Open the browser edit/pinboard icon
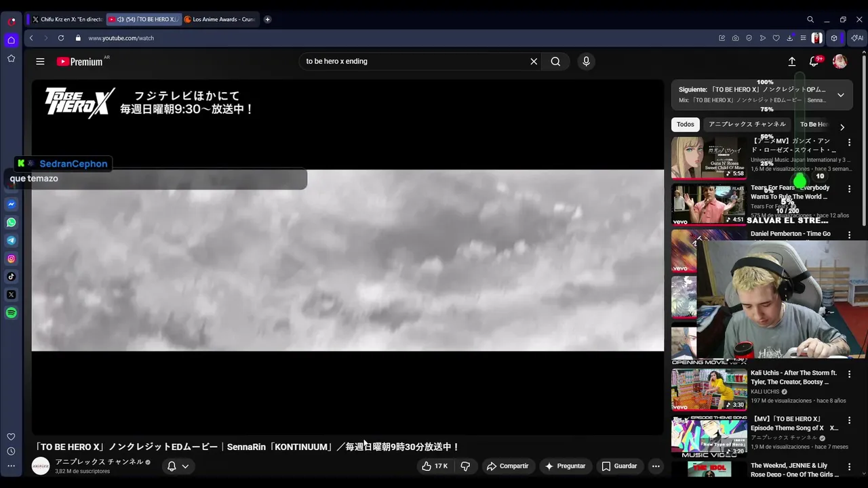The width and height of the screenshot is (868, 488). (x=722, y=38)
